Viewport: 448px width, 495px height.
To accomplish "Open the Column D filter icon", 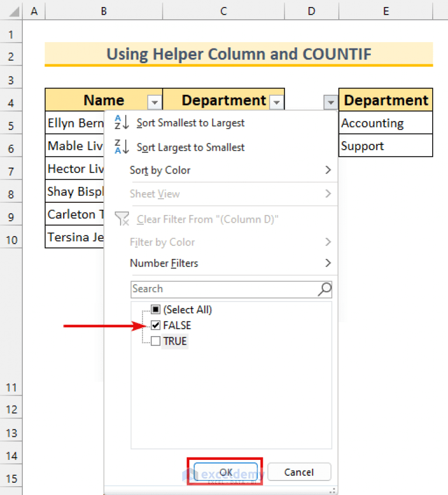I will point(330,102).
